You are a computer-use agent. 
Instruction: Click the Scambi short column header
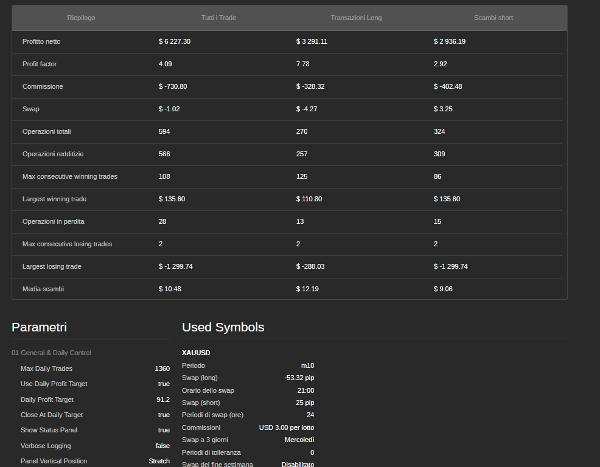(493, 18)
